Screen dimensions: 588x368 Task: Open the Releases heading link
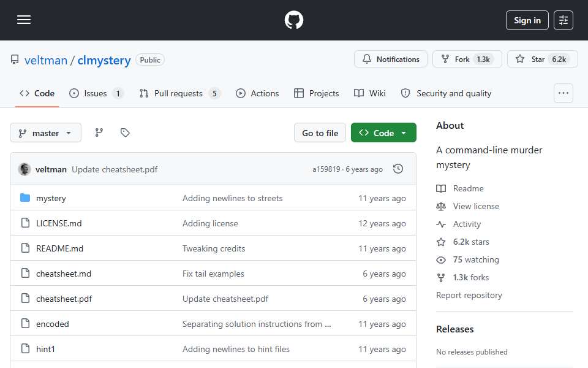pyautogui.click(x=454, y=329)
